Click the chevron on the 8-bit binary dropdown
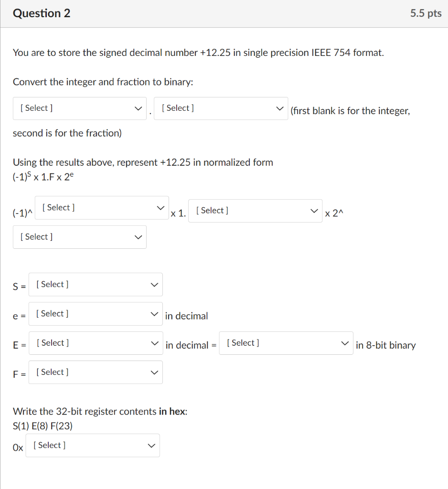Viewport: 448px width, 489px height. [x=345, y=343]
